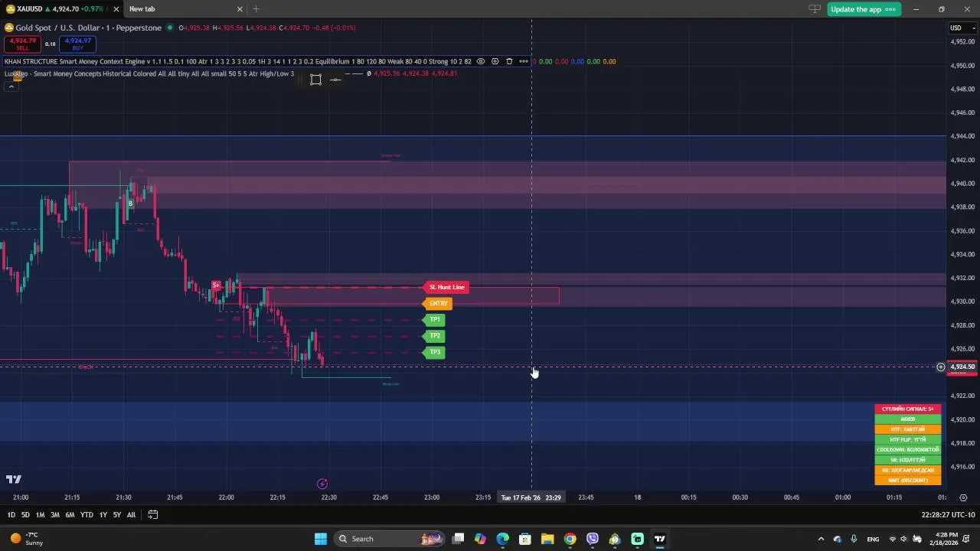
Task: Click the plus icon on price crosshair
Action: [x=941, y=367]
